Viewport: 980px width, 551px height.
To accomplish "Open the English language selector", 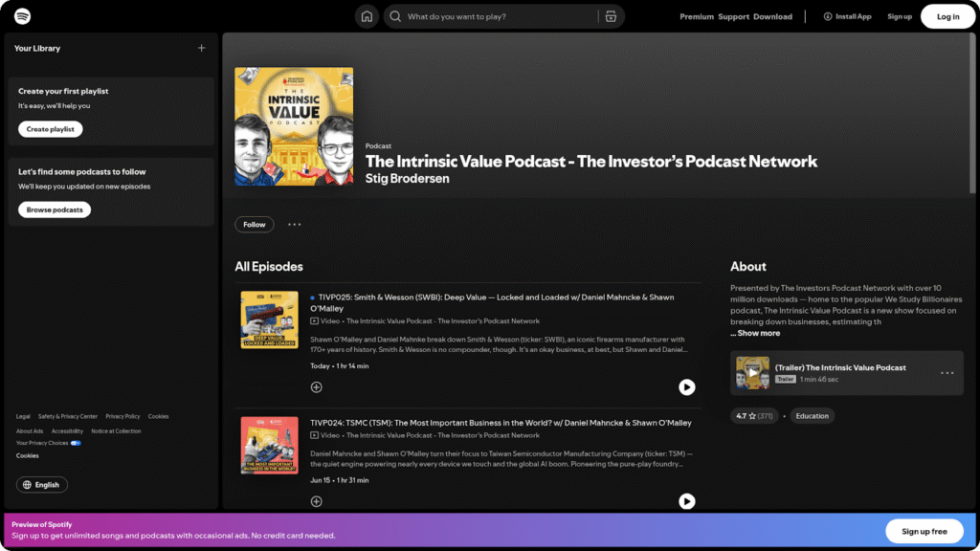I will tap(42, 485).
